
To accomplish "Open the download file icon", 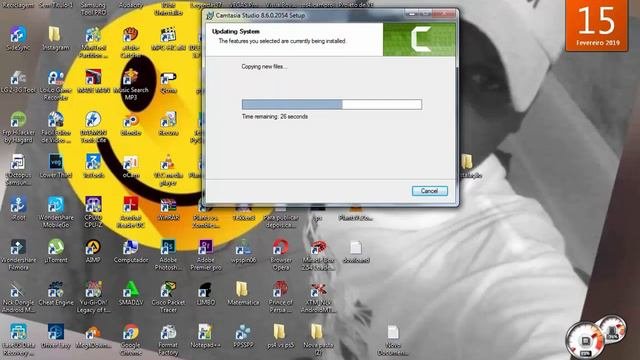I will [356, 252].
